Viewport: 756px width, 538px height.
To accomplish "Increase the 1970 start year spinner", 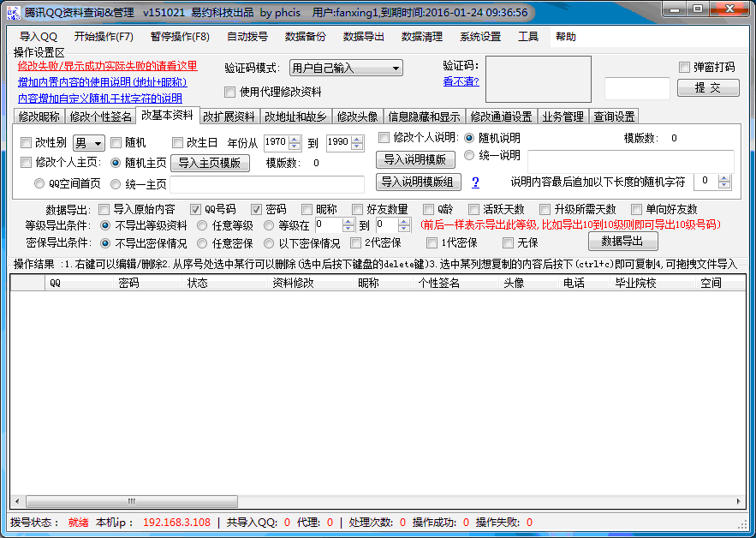I will pos(295,139).
